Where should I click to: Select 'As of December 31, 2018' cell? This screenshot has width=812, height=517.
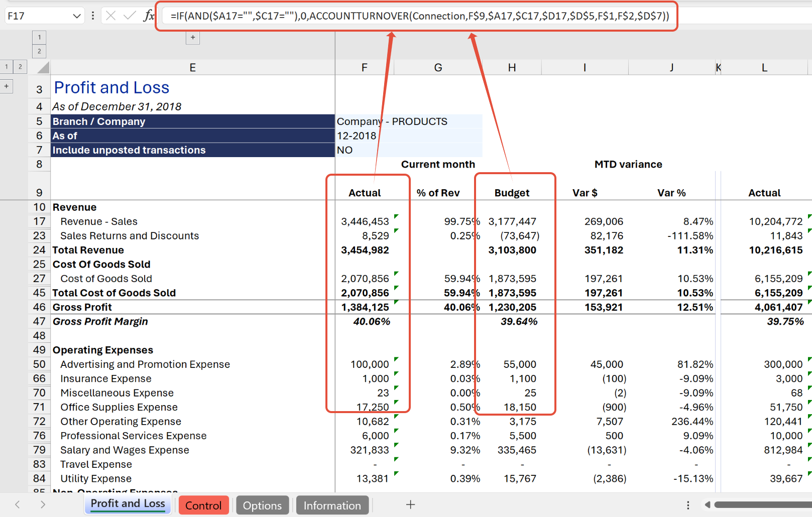point(193,107)
